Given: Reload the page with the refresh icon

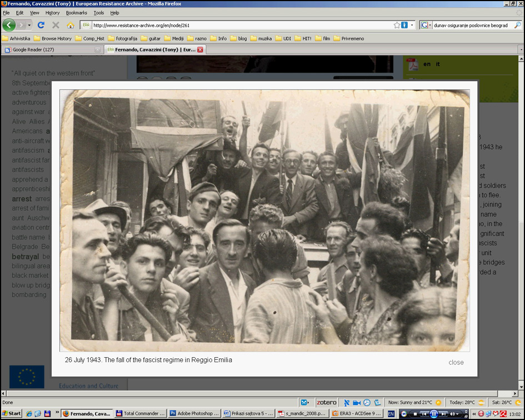Looking at the screenshot, I should (41, 25).
